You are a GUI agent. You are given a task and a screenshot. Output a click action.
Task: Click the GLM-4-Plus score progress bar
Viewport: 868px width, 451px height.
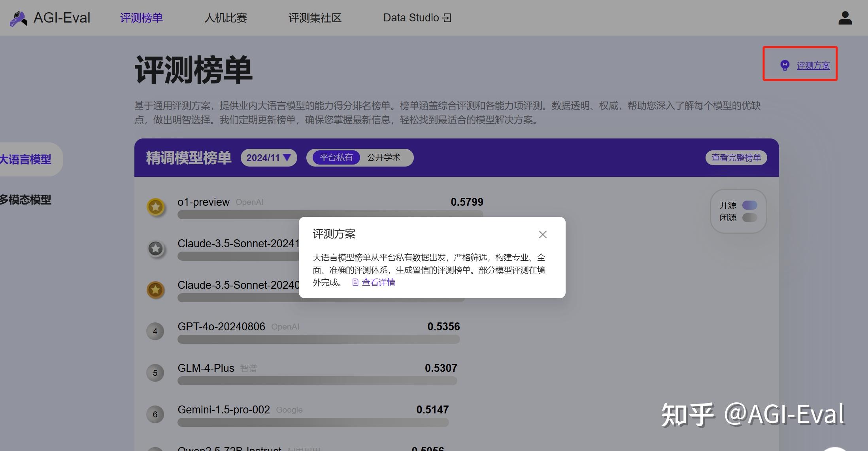(x=316, y=381)
